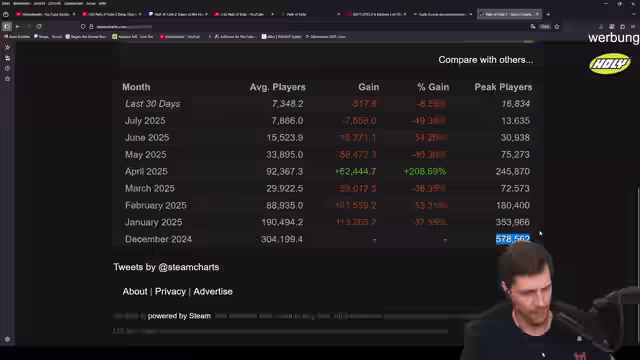This screenshot has height=360, width=640.
Task: Open tracking protection shield icon
Action: [83, 27]
